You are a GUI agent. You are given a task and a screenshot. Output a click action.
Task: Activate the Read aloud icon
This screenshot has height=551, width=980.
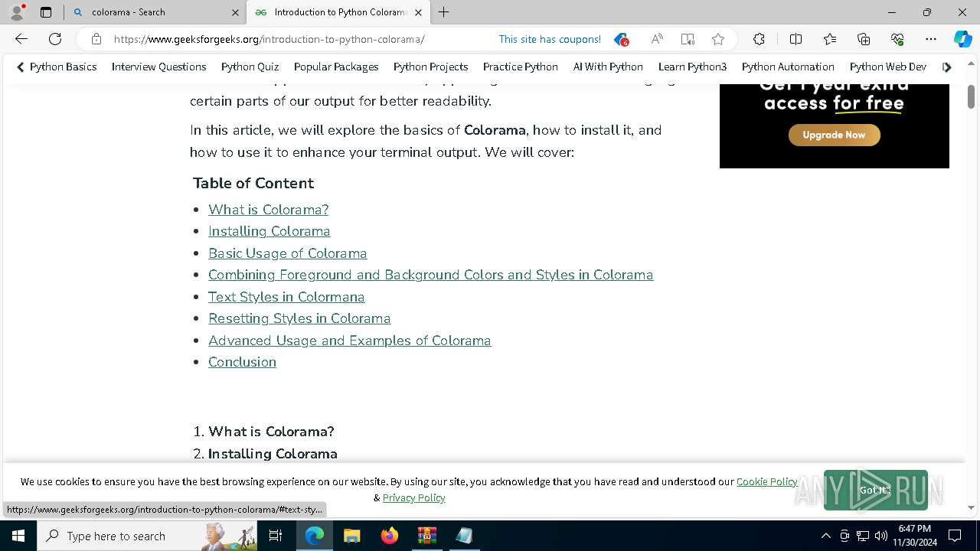(x=657, y=39)
